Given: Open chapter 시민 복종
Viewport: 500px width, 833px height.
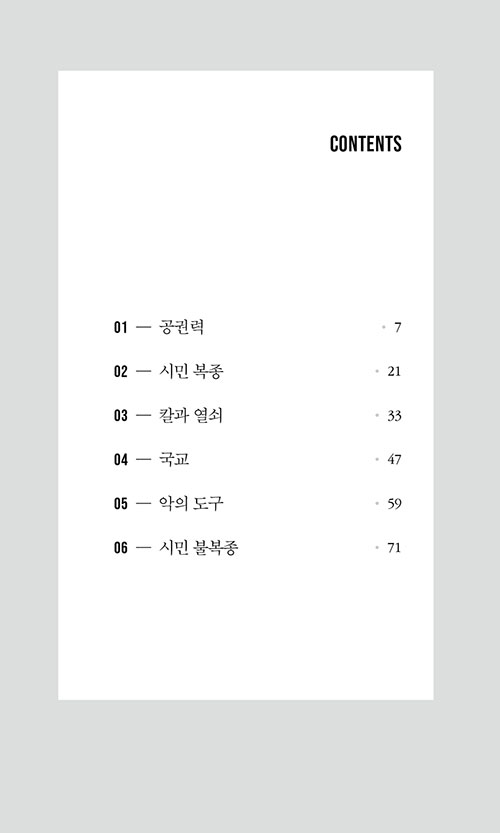Looking at the screenshot, I should coord(191,371).
